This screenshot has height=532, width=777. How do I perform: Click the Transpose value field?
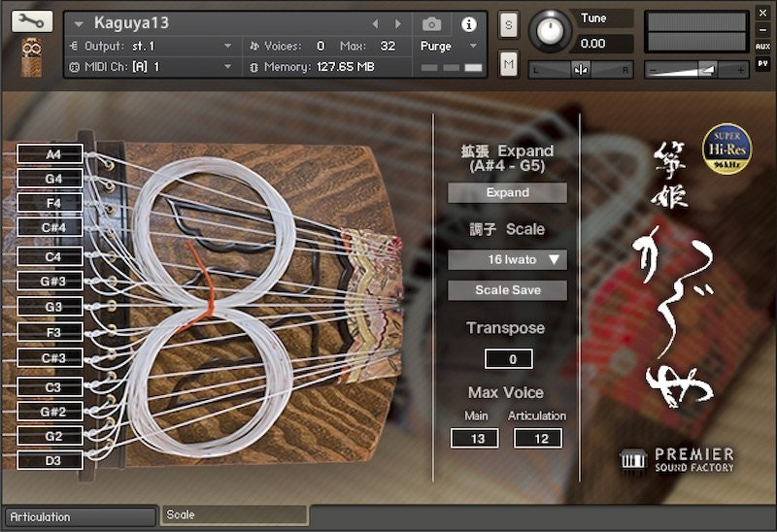point(508,359)
